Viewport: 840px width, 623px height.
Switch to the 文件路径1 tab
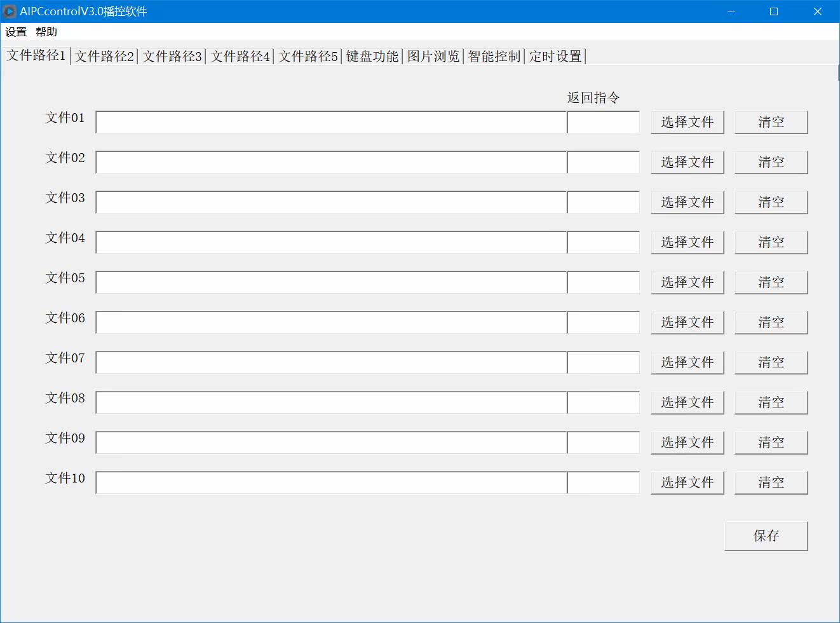coord(36,55)
